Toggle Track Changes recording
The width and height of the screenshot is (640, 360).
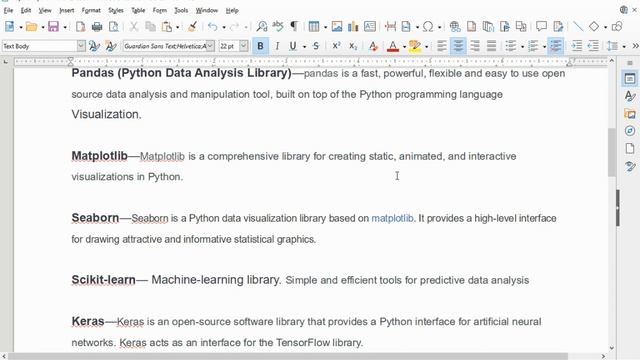558,27
